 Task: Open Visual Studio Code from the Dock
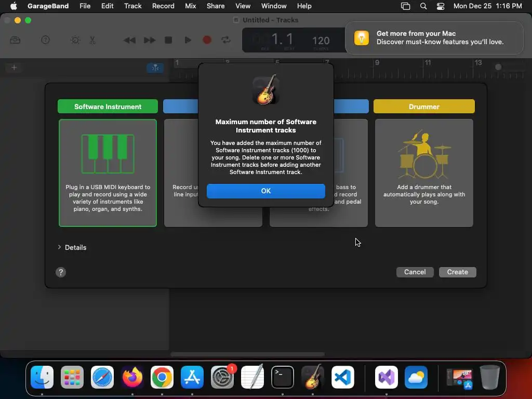(342, 377)
